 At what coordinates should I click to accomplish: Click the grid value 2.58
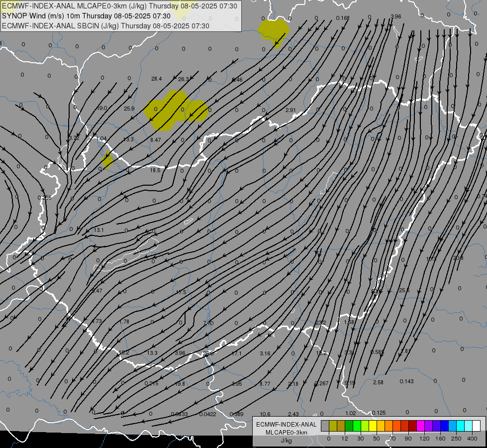click(378, 382)
